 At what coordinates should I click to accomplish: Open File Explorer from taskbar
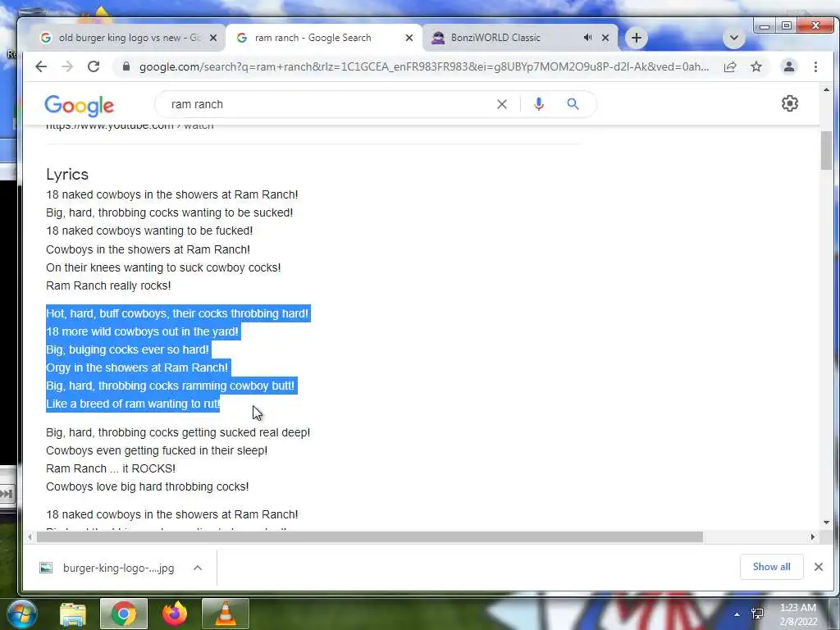(73, 614)
